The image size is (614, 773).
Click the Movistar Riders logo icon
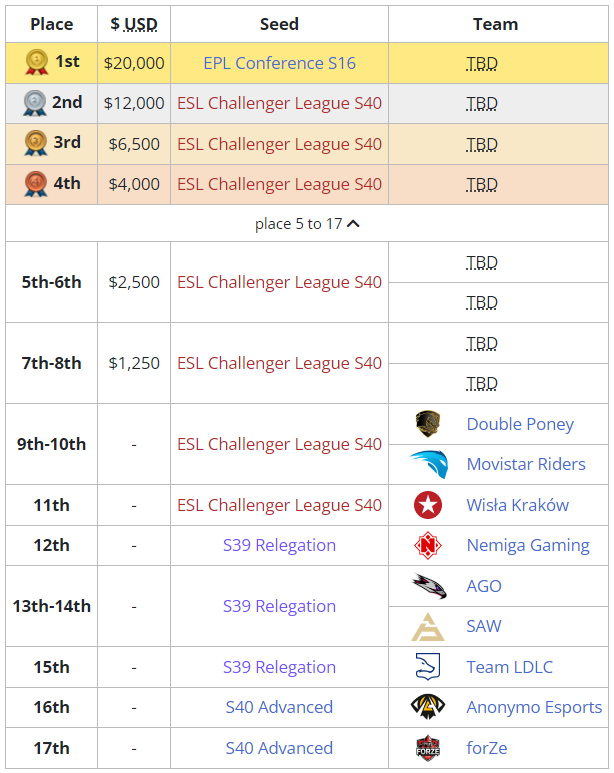(428, 464)
